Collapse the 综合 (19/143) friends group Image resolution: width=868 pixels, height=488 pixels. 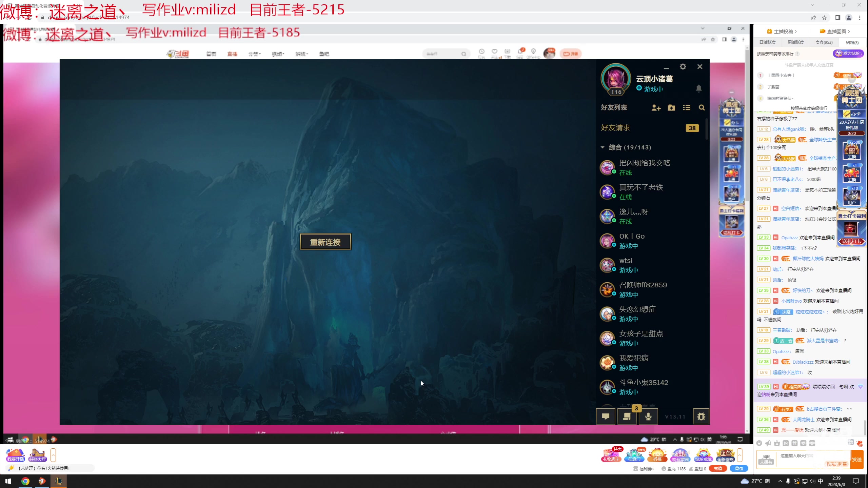603,147
